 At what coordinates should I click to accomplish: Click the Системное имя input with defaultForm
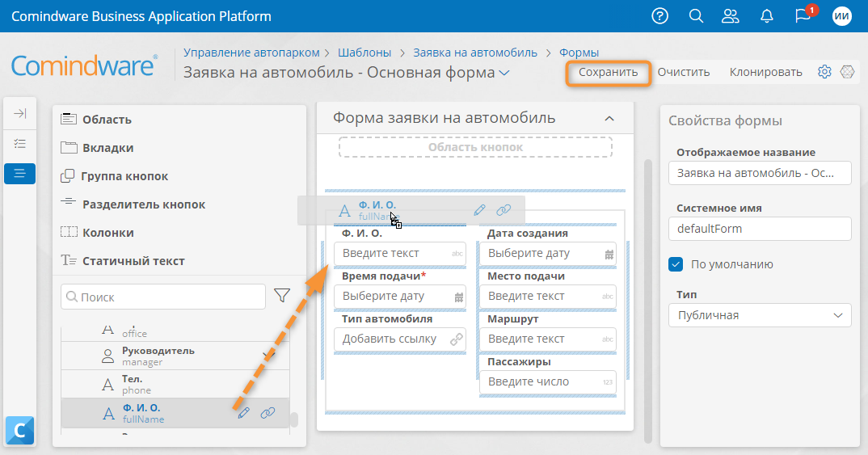(760, 229)
